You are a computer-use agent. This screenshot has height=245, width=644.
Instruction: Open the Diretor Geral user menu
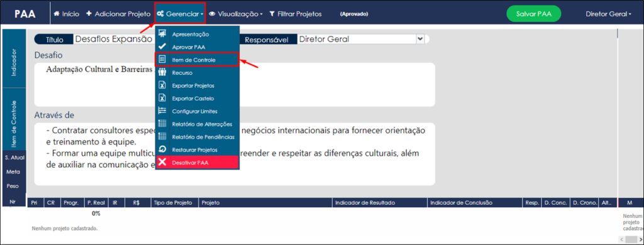click(608, 14)
